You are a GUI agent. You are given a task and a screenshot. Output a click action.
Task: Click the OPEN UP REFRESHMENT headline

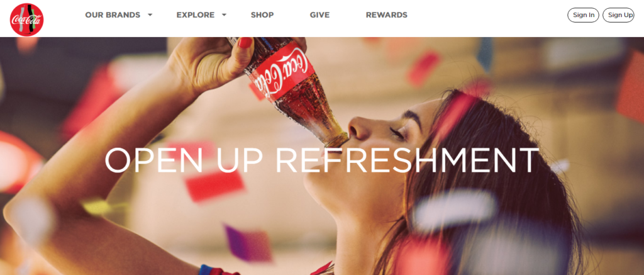(321, 160)
